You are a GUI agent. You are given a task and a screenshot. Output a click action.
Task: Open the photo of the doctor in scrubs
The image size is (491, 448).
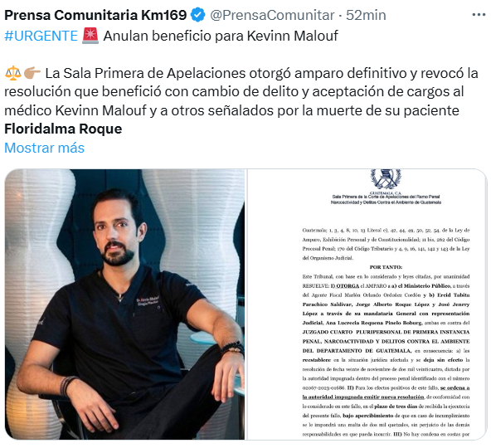(124, 304)
